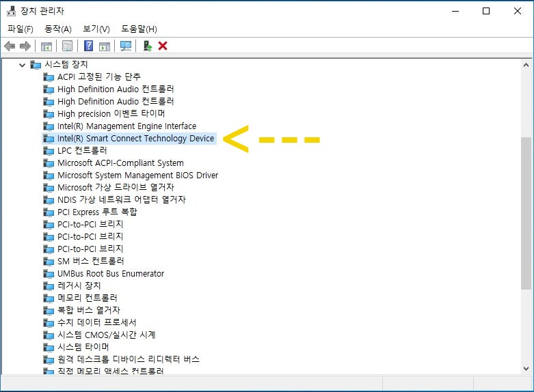Click the Scan for hardware changes icon

[126, 46]
